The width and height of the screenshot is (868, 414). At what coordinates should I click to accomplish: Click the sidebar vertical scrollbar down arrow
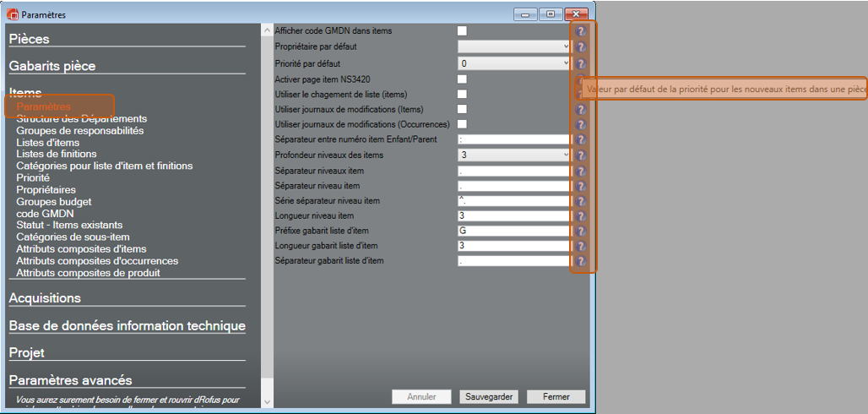(268, 402)
